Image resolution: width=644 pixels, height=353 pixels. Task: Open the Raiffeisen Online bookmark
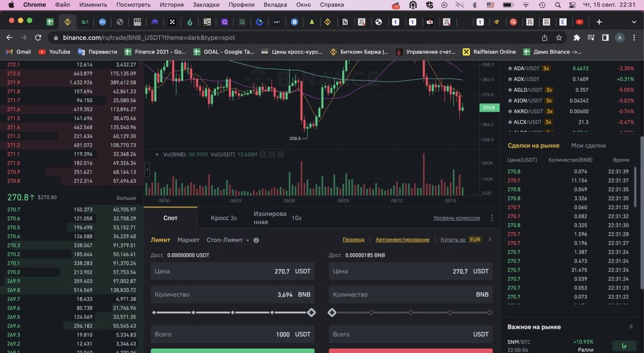click(489, 52)
